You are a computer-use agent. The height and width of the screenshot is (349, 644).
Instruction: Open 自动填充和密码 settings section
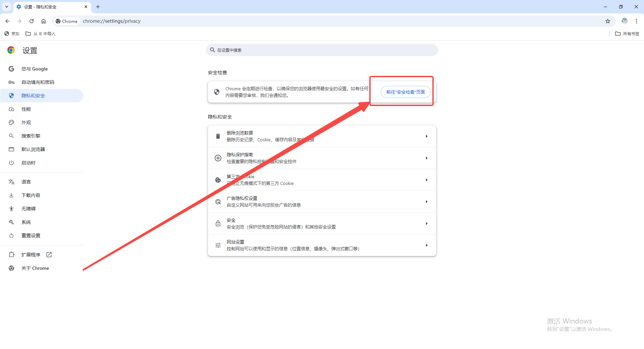[x=42, y=82]
